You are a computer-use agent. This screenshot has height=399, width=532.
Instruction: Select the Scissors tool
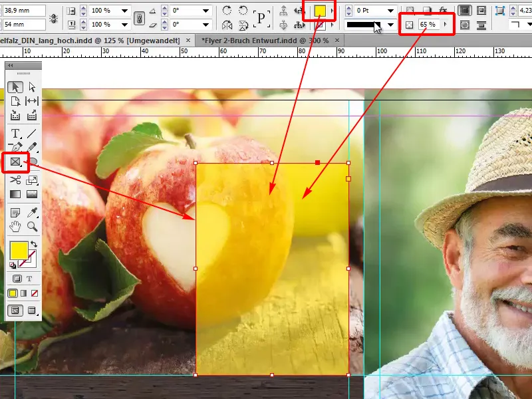15,180
